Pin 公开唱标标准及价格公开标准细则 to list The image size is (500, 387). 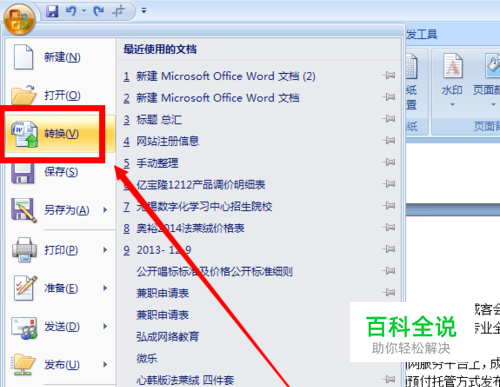click(388, 271)
